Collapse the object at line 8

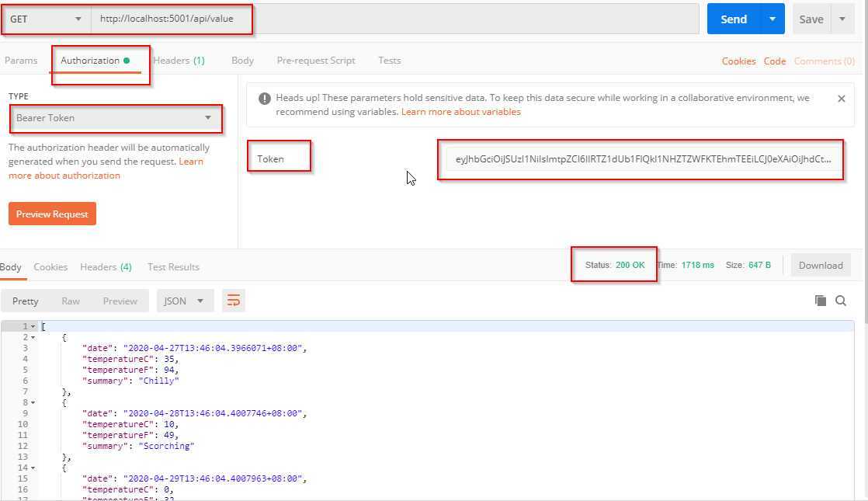(33, 402)
